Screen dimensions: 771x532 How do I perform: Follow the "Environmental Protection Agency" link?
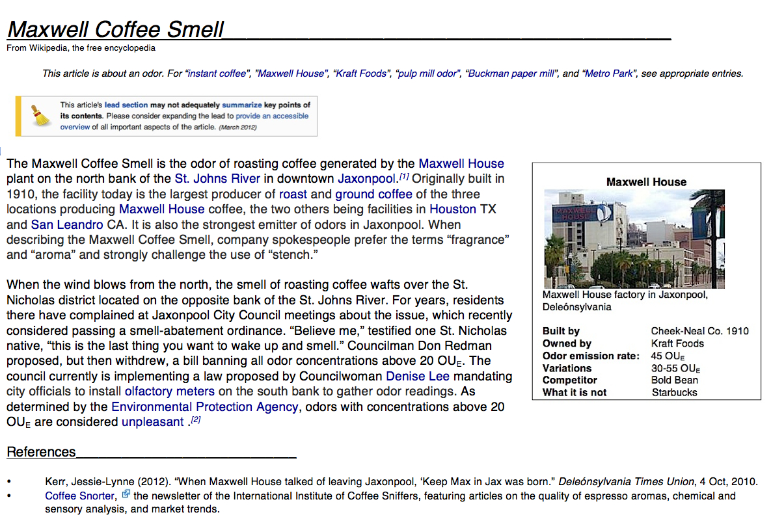[205, 407]
